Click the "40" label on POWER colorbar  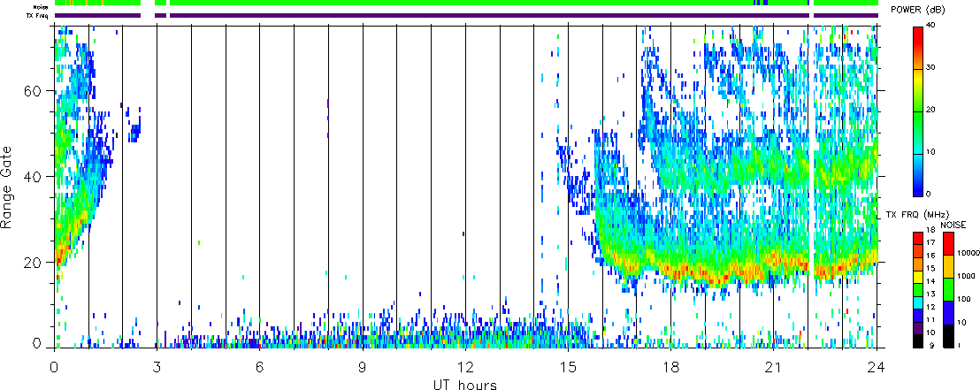pyautogui.click(x=931, y=25)
